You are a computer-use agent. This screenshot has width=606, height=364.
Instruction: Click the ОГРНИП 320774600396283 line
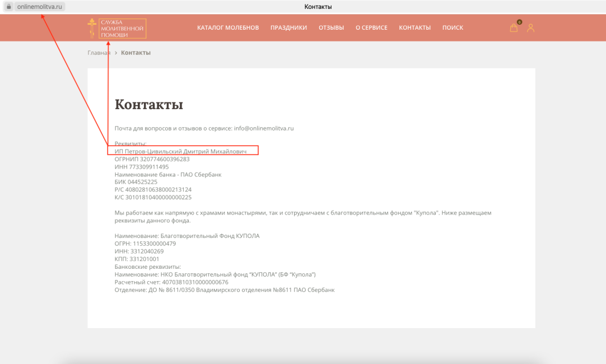(152, 159)
